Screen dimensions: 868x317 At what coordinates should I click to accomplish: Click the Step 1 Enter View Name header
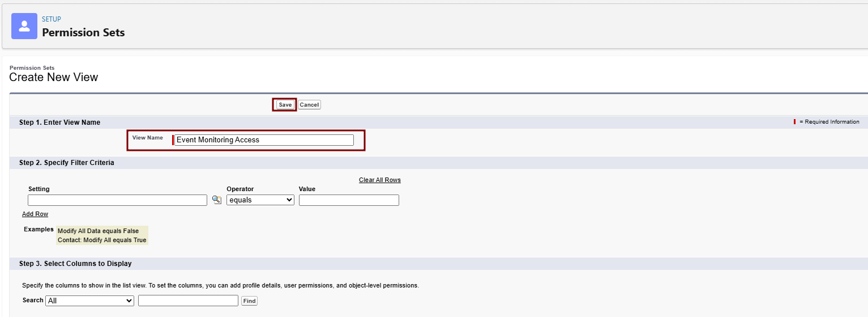pos(59,122)
